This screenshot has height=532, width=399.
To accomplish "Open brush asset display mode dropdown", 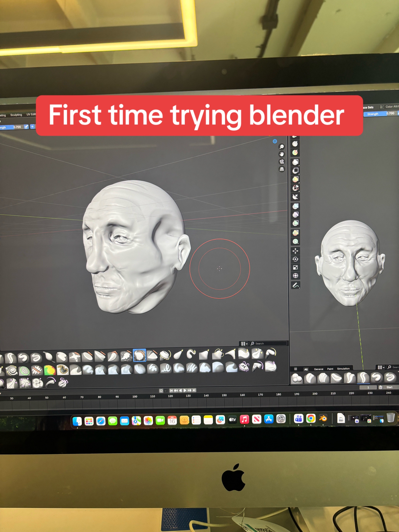I will point(244,344).
